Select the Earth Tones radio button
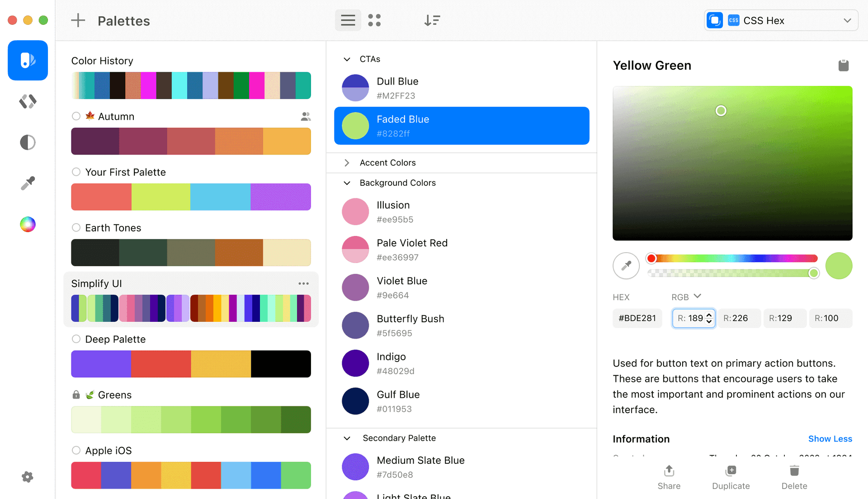 coord(76,227)
